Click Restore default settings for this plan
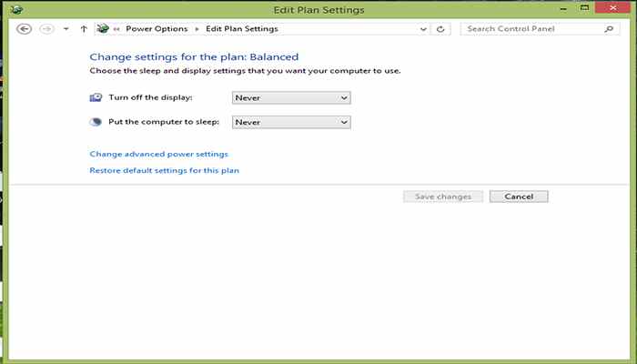Viewport: 637px width, 364px height. [x=164, y=170]
